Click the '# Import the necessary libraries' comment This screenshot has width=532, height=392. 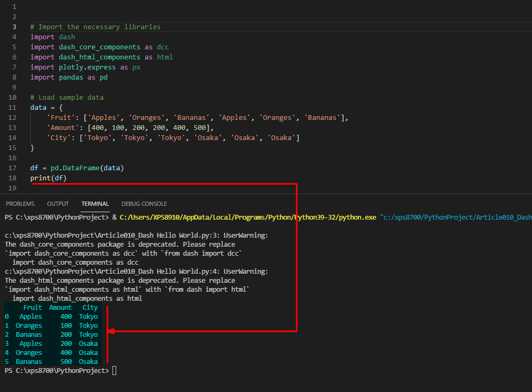(x=95, y=27)
